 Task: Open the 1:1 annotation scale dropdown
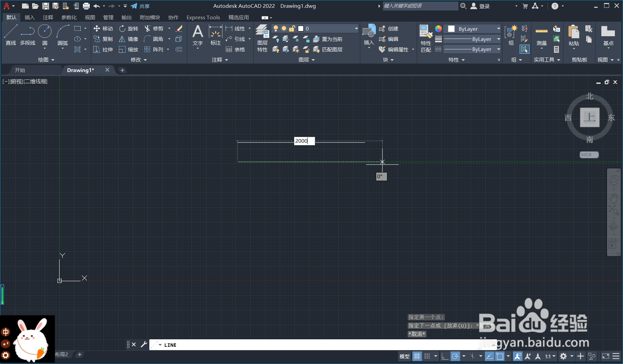click(550, 356)
